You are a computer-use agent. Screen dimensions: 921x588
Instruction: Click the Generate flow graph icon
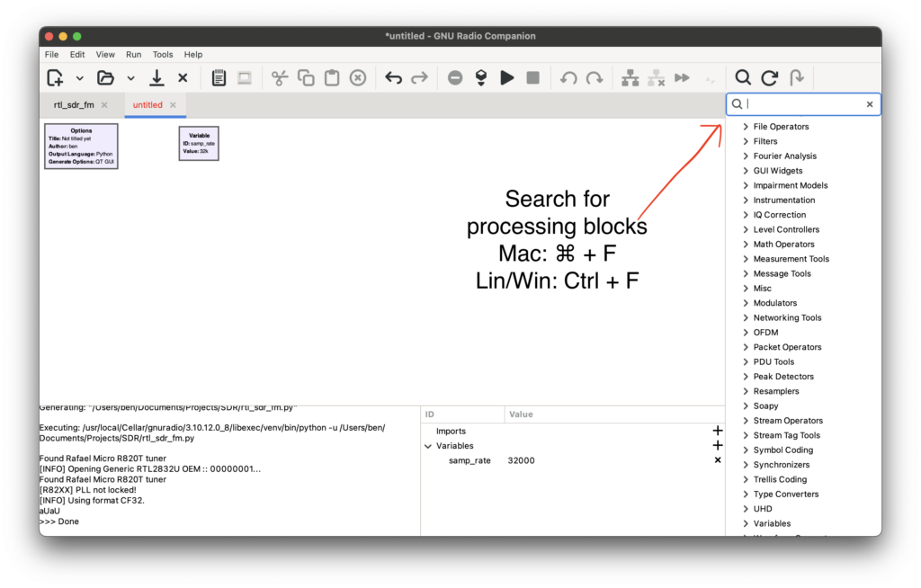pos(481,78)
